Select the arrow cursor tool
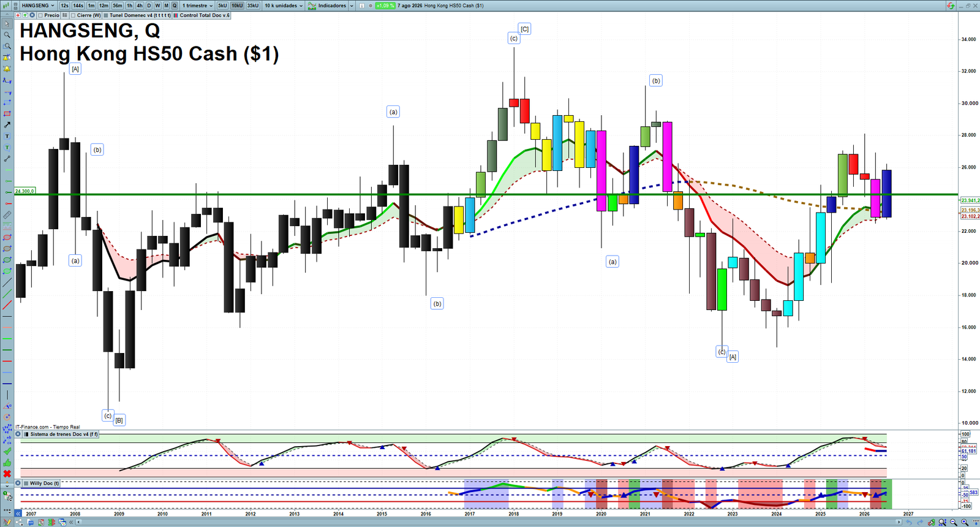 coord(7,24)
